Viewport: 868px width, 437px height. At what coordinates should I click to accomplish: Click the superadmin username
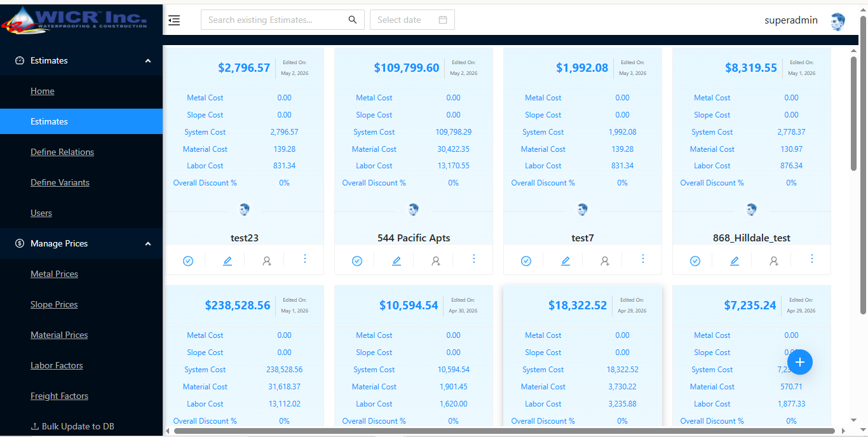tap(791, 20)
